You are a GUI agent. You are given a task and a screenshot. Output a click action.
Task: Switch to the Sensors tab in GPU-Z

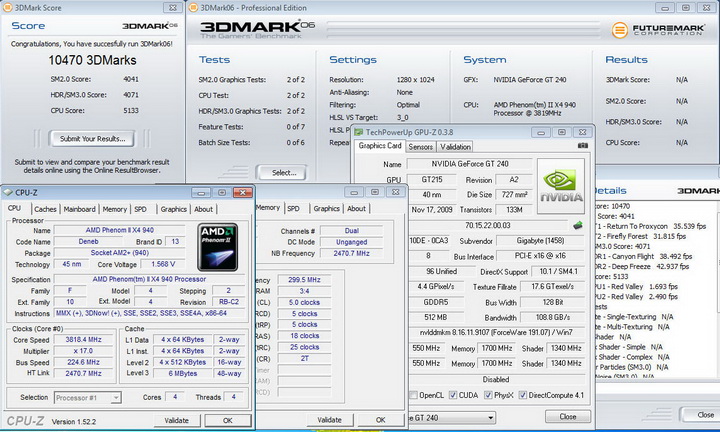coord(421,147)
